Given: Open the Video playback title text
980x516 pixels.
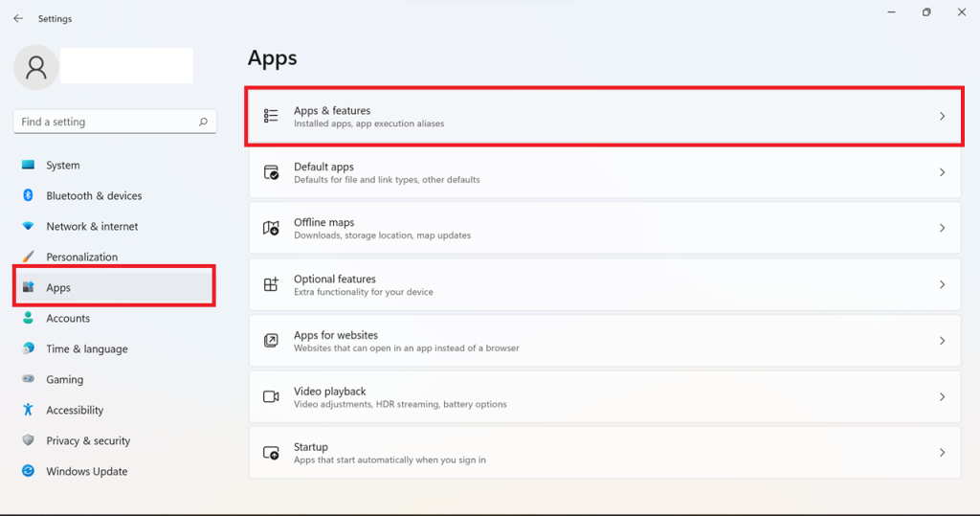Looking at the screenshot, I should click(329, 392).
